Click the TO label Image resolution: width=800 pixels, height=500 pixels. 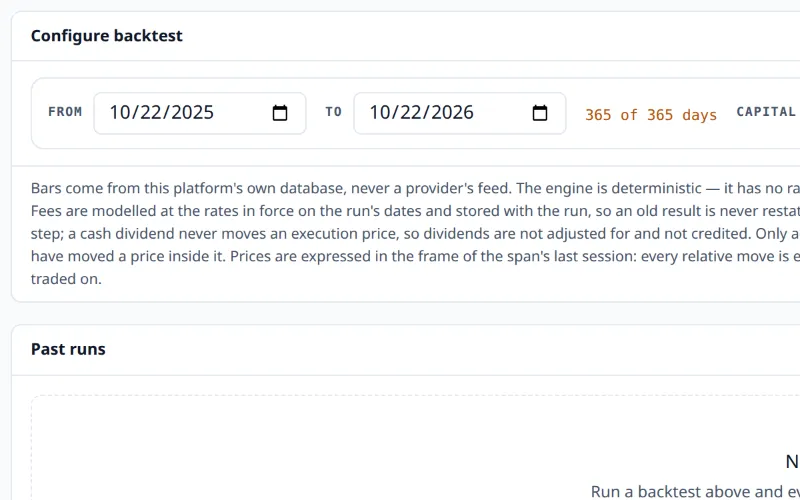point(334,112)
